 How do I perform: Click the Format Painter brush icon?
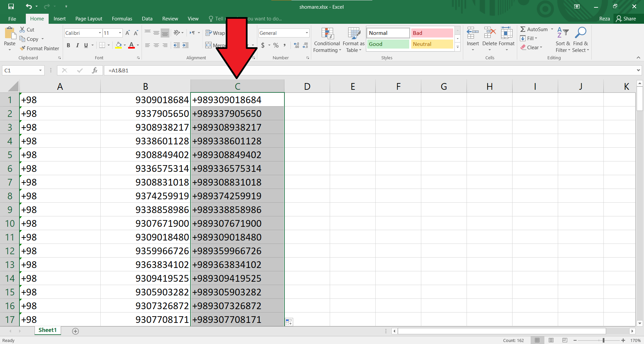22,49
